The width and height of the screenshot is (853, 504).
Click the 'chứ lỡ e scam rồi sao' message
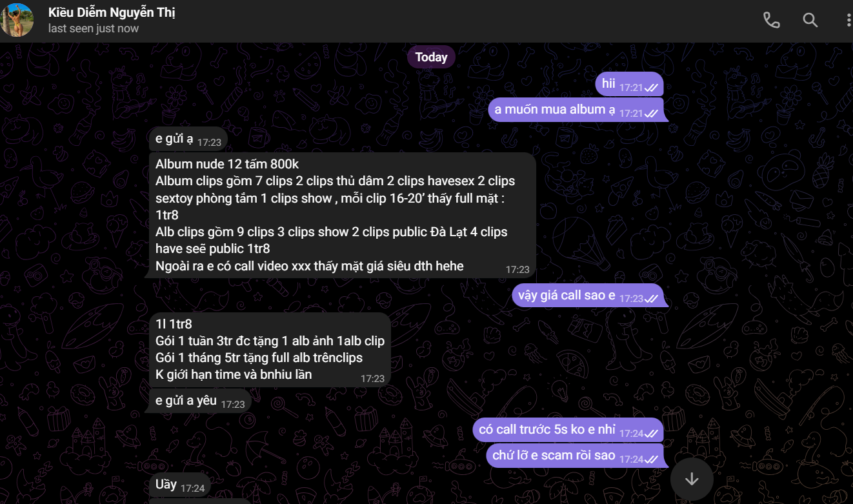click(x=575, y=456)
